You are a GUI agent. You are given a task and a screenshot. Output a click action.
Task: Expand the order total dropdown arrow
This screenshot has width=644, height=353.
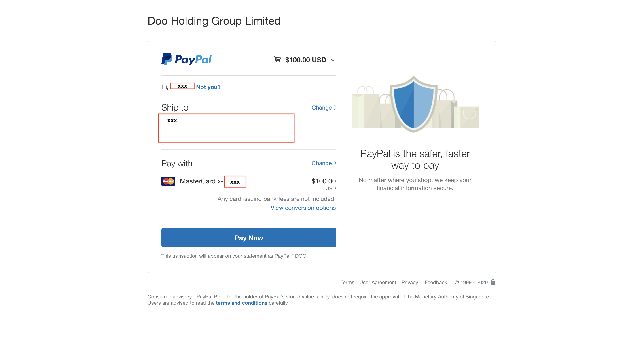click(x=333, y=60)
